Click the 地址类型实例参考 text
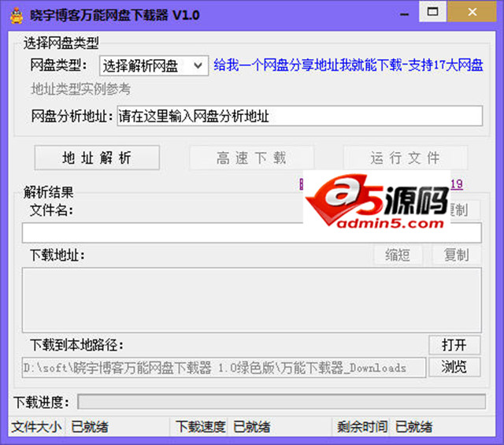The height and width of the screenshot is (445, 504). coord(80,89)
